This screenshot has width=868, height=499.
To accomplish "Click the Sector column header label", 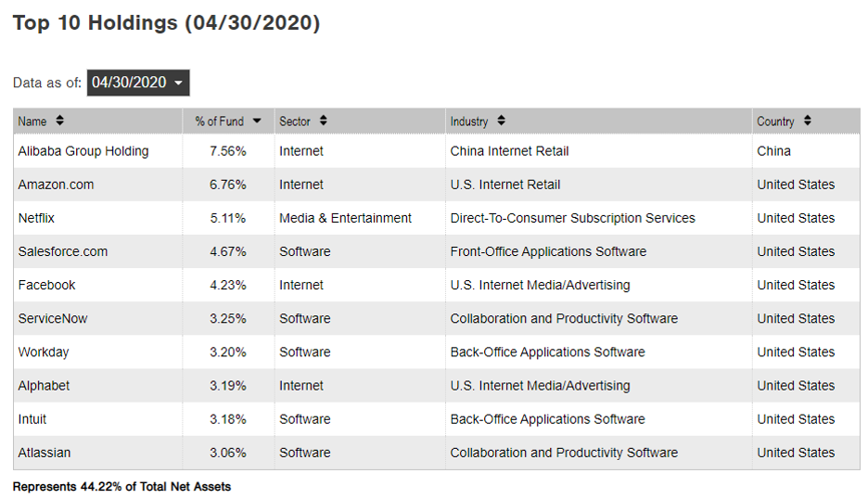I will pyautogui.click(x=295, y=122).
